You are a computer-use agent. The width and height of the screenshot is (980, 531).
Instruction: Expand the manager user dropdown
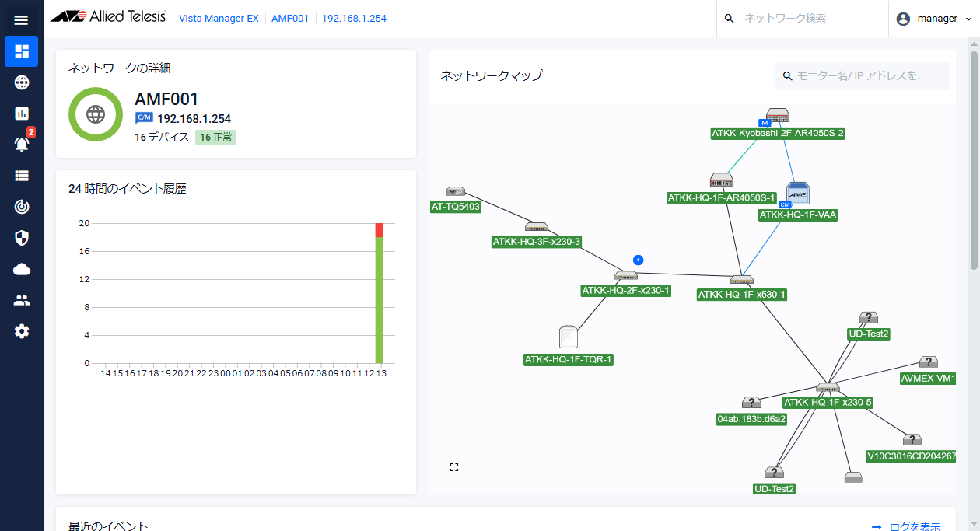tap(968, 19)
